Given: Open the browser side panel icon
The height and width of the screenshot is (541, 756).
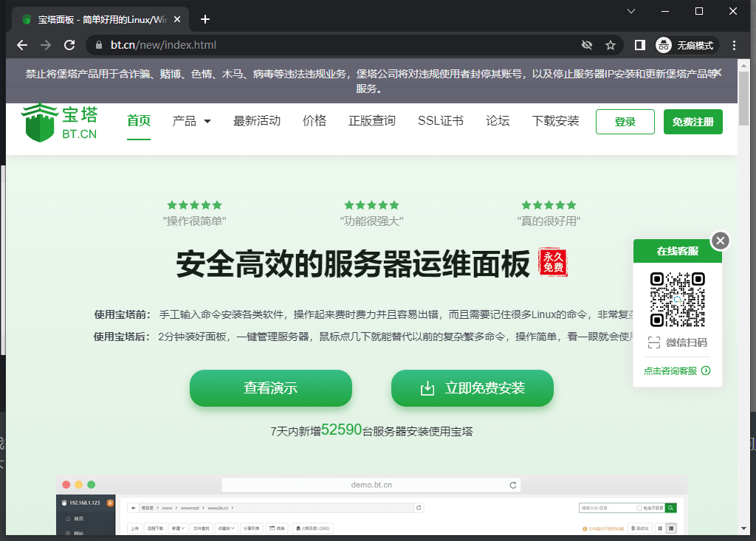Looking at the screenshot, I should [640, 45].
